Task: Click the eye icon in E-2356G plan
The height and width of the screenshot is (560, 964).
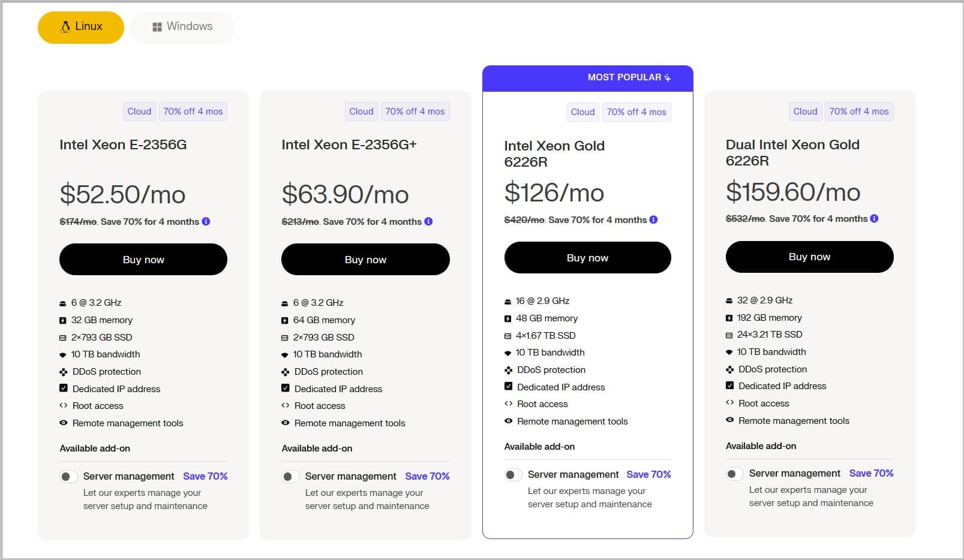Action: coord(64,423)
